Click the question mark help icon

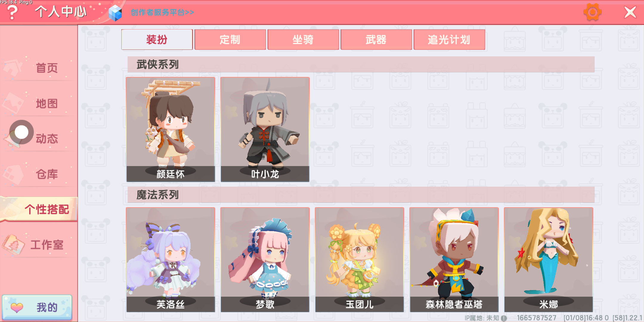click(x=12, y=13)
